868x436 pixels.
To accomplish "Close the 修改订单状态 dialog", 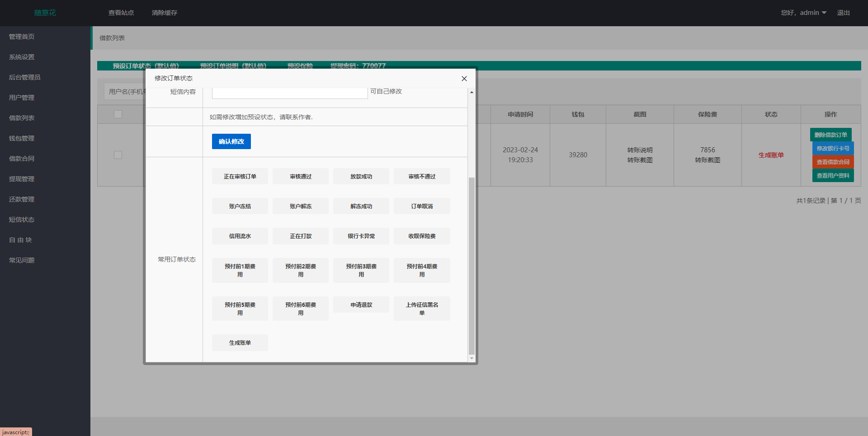I will (464, 79).
